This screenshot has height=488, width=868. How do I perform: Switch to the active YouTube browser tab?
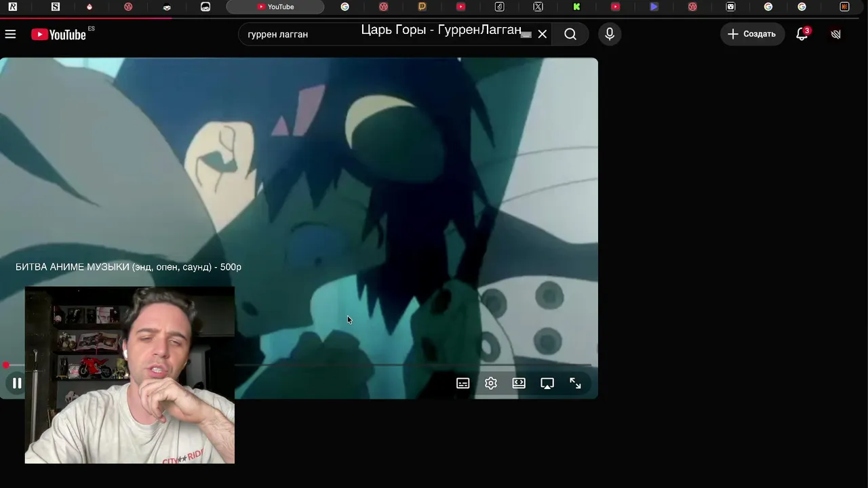click(275, 7)
